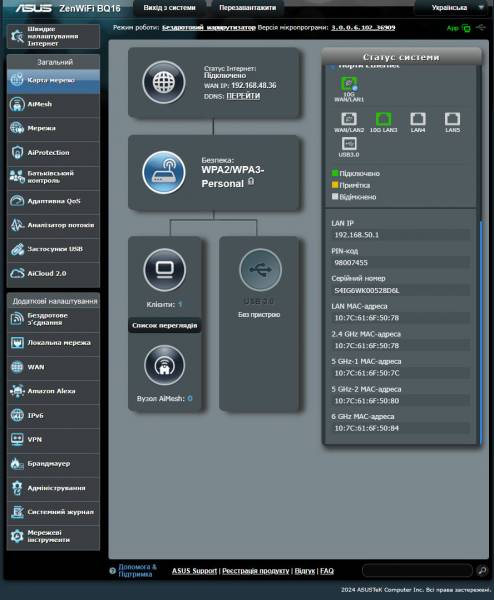Open AiProtection shield icon
494x600 pixels.
(x=17, y=152)
